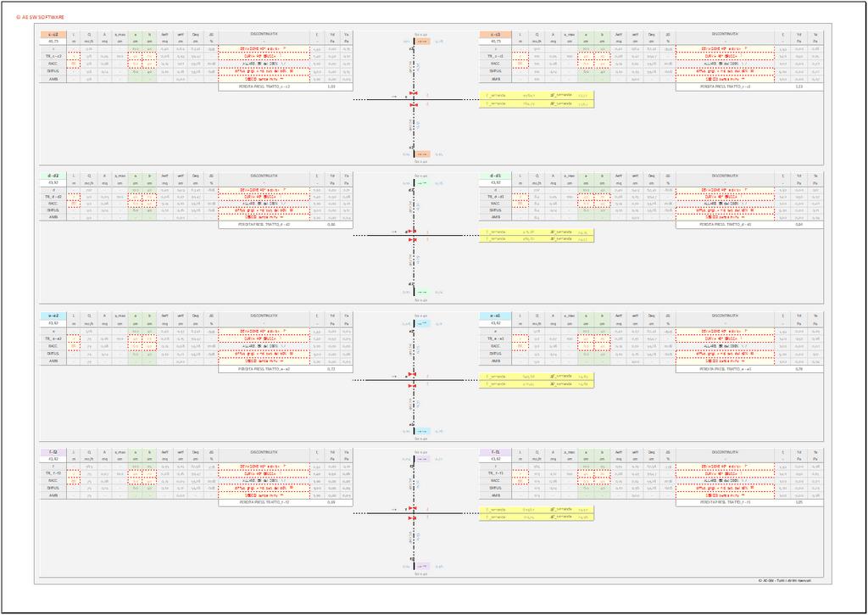The image size is (868, 615).
Task: Click the upper red damper symbol in the c section diagram
Action: (414, 95)
